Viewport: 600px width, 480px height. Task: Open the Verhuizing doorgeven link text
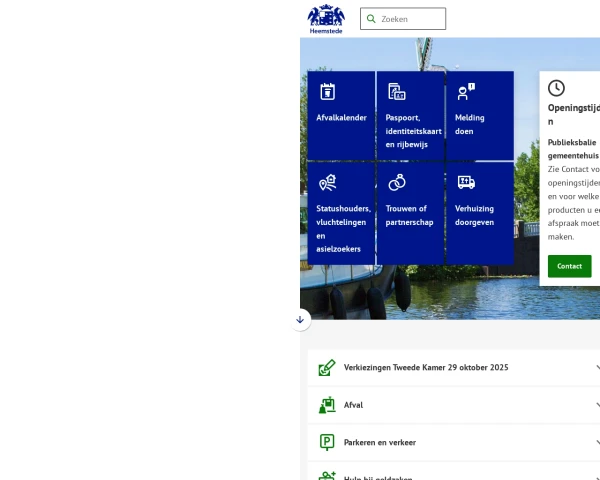click(x=475, y=215)
